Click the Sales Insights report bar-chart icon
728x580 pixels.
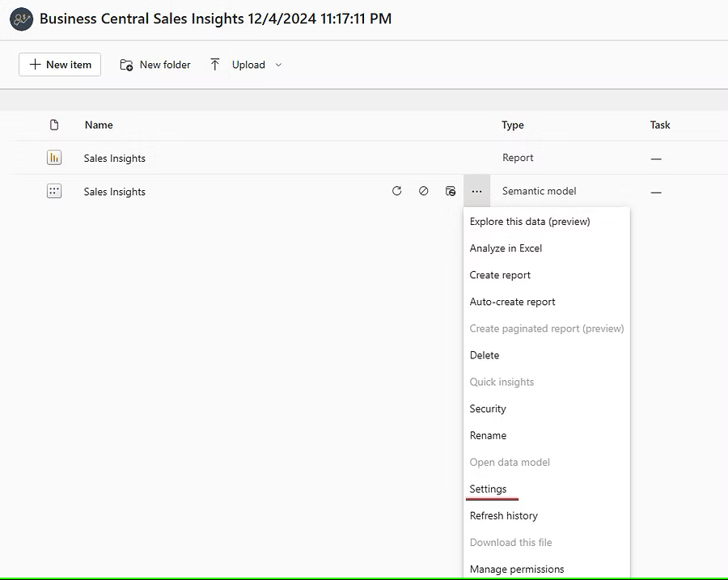pos(54,158)
